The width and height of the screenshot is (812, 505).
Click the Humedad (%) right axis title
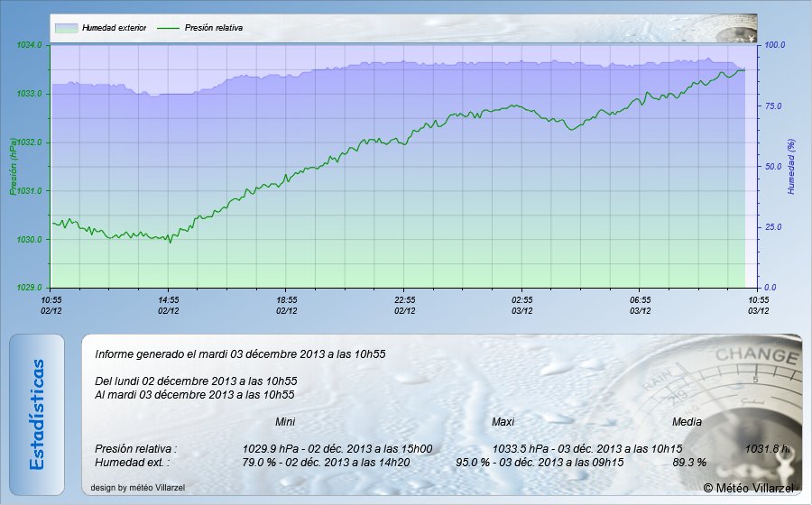pyautogui.click(x=790, y=167)
